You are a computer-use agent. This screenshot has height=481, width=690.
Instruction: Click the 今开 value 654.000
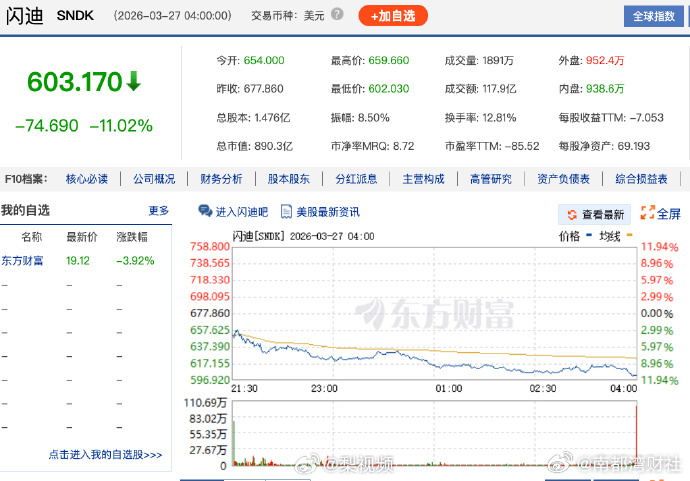264,60
